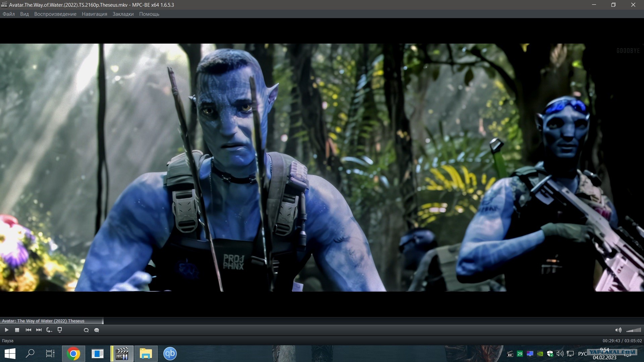Viewport: 644px width, 362px height.
Task: Open the Windows Start menu
Action: (10, 354)
